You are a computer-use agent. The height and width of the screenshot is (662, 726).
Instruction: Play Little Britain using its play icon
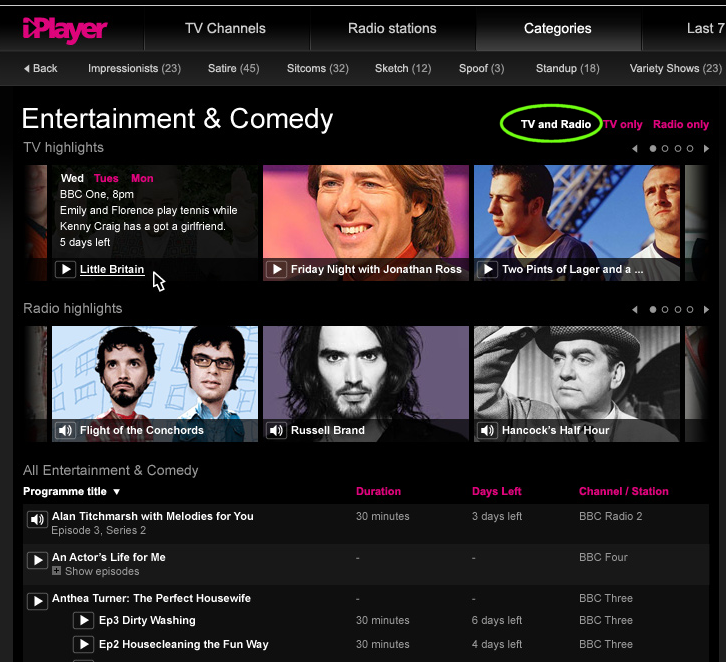tap(65, 270)
